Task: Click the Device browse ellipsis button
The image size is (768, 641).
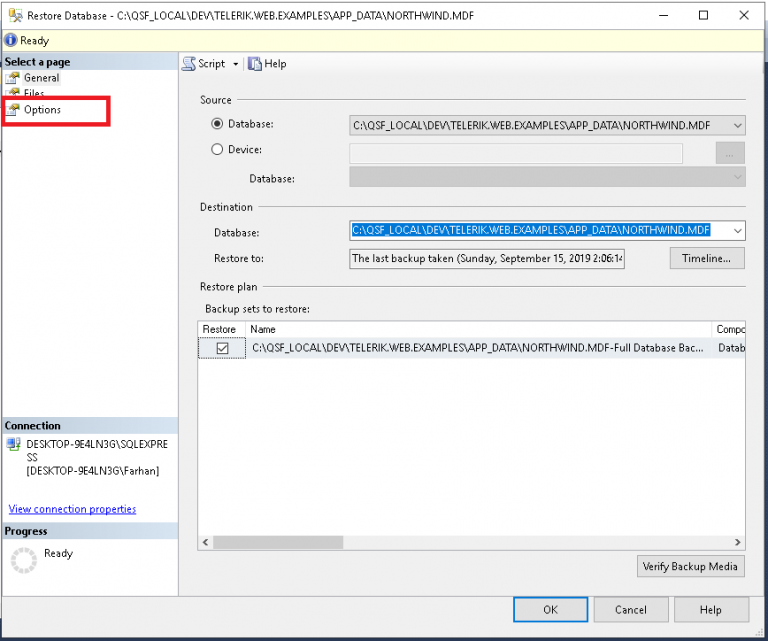Action: (x=730, y=153)
